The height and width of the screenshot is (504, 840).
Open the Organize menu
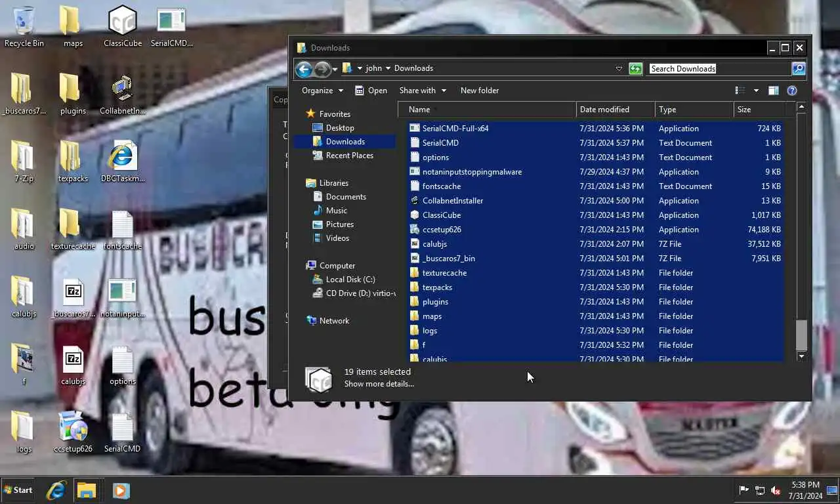tap(322, 91)
